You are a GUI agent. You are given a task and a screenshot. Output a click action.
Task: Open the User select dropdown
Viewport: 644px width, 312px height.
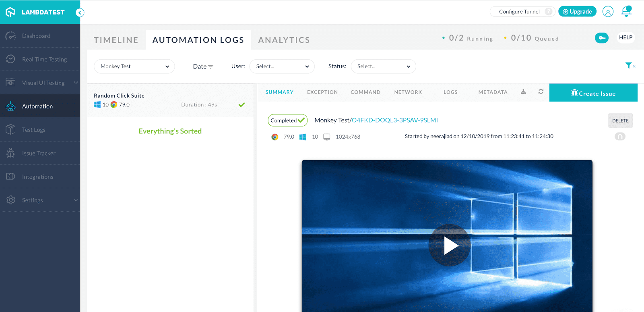pyautogui.click(x=282, y=67)
